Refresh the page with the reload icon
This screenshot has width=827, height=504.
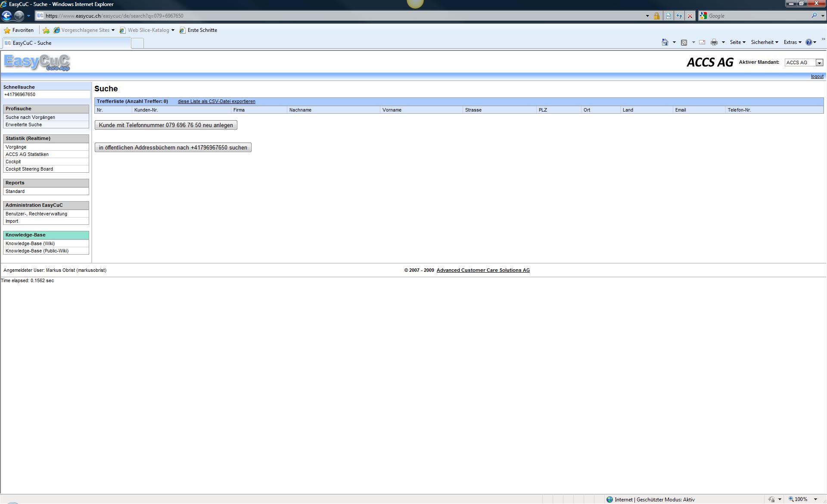click(679, 16)
